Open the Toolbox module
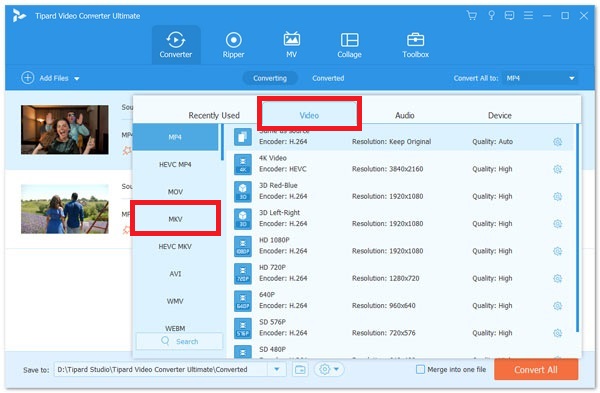The width and height of the screenshot is (600, 393). pyautogui.click(x=416, y=45)
